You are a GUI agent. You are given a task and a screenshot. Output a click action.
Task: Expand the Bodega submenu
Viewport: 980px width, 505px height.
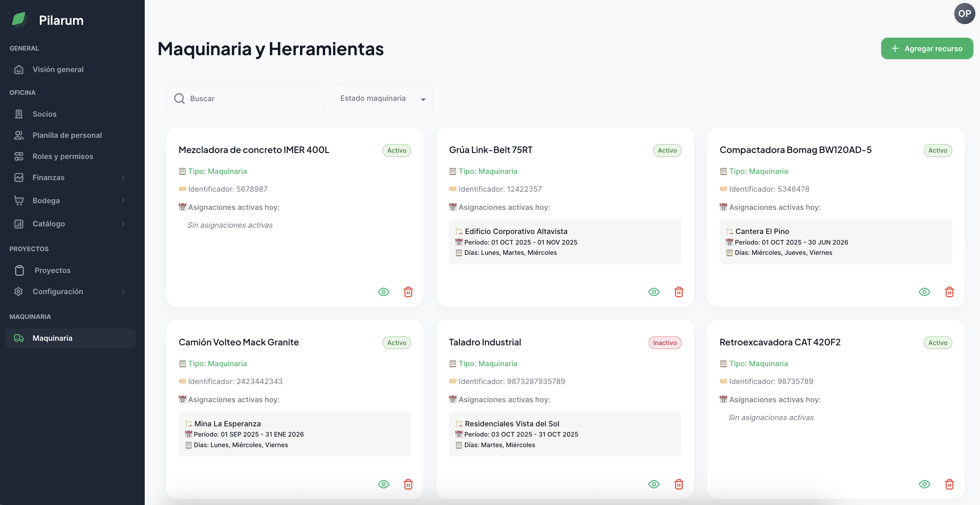point(46,201)
